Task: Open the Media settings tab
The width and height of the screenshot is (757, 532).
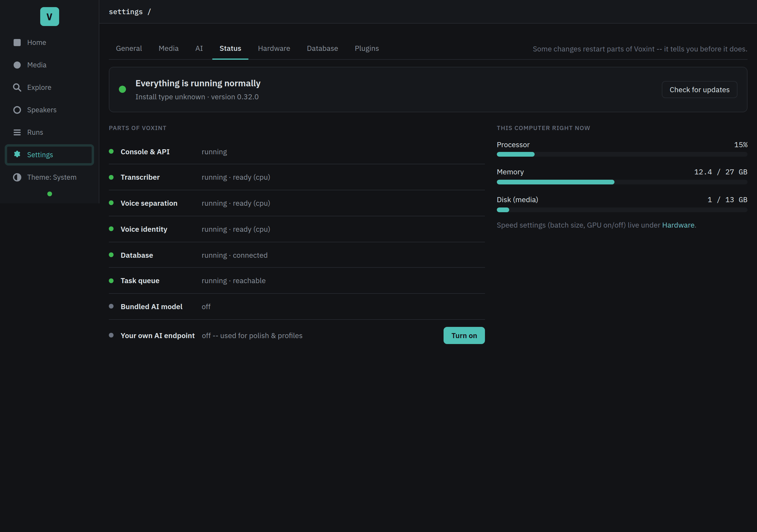Action: [x=169, y=48]
